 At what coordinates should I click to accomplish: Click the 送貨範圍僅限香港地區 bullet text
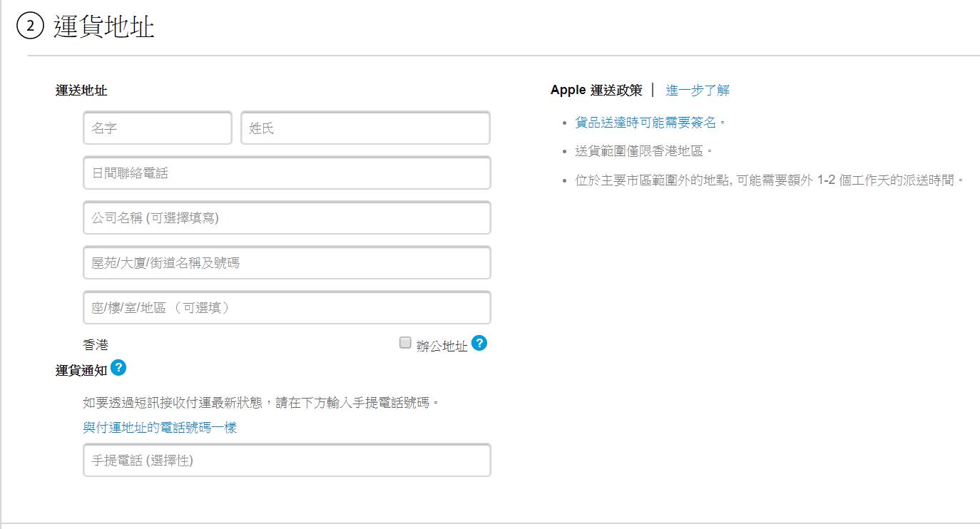pos(641,150)
